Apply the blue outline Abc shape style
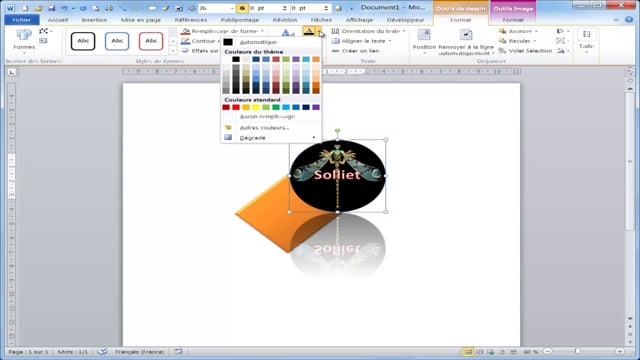 pos(117,41)
